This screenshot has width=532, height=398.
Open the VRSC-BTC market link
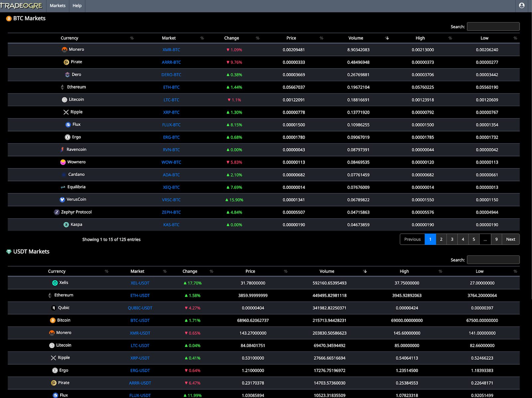171,200
